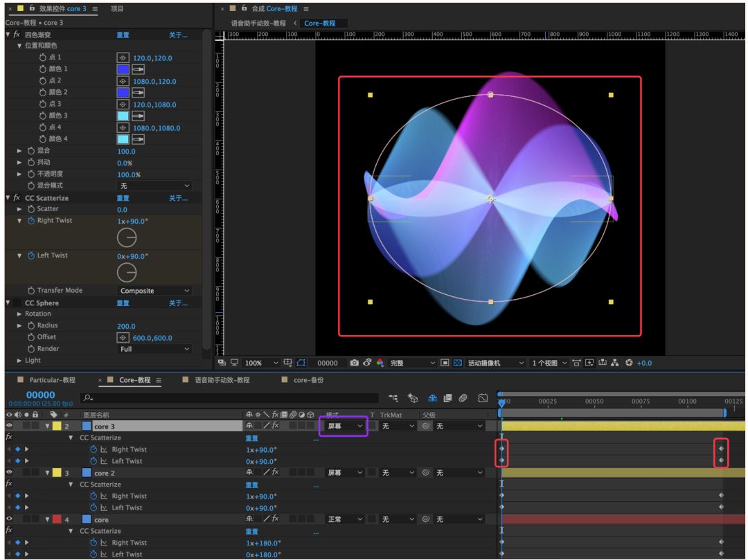Open the 活动摄像机 camera dropdown

495,363
